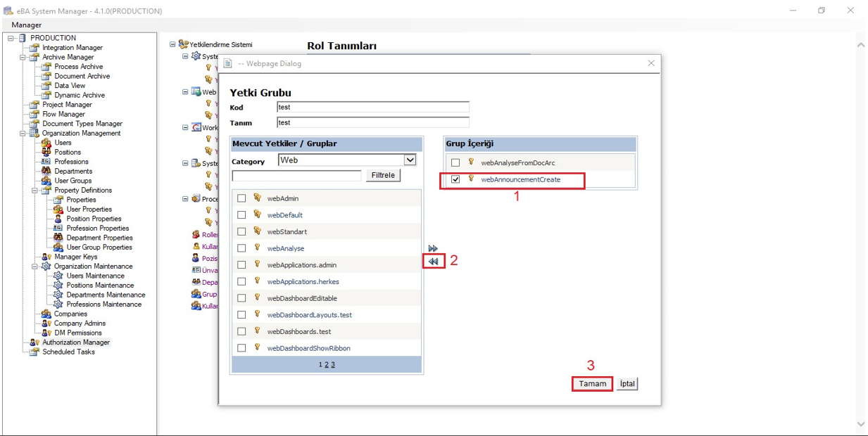Click the Yetkilendirme Sistemi root icon
The width and height of the screenshot is (868, 436).
[183, 44]
